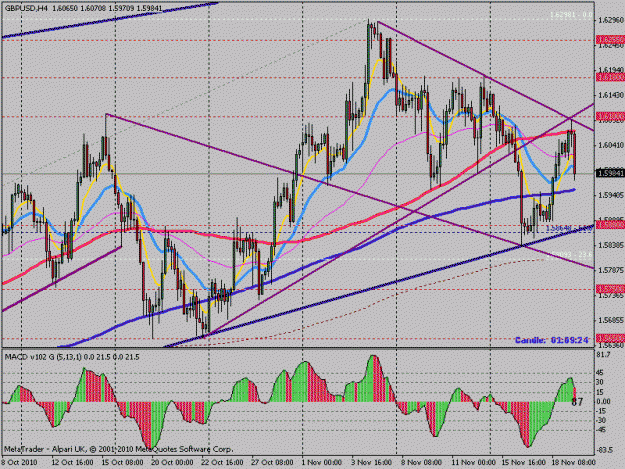The height and width of the screenshot is (469, 625).
Task: Click the 87 value beside the MACD histogram
Action: tap(577, 402)
